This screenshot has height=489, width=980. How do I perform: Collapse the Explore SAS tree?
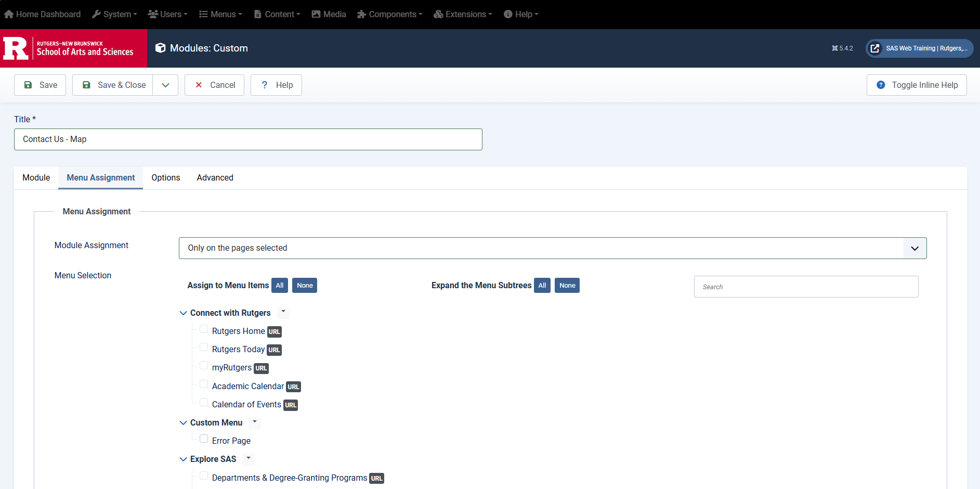tap(183, 459)
